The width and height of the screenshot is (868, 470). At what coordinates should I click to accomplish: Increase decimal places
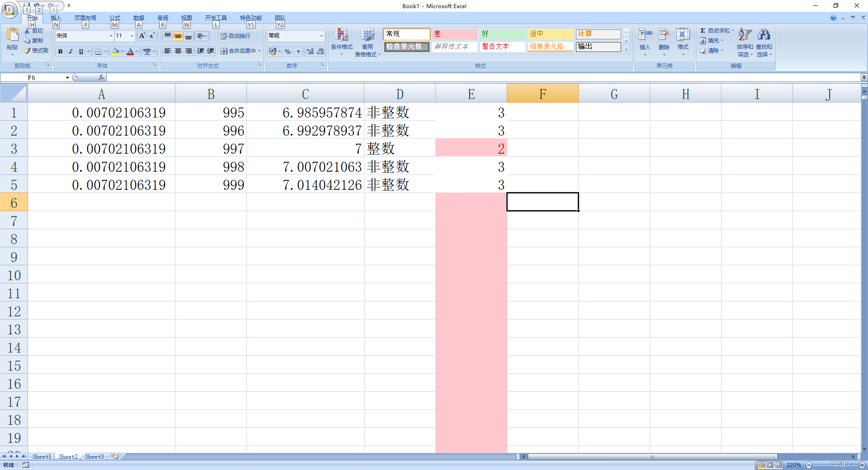(x=310, y=52)
